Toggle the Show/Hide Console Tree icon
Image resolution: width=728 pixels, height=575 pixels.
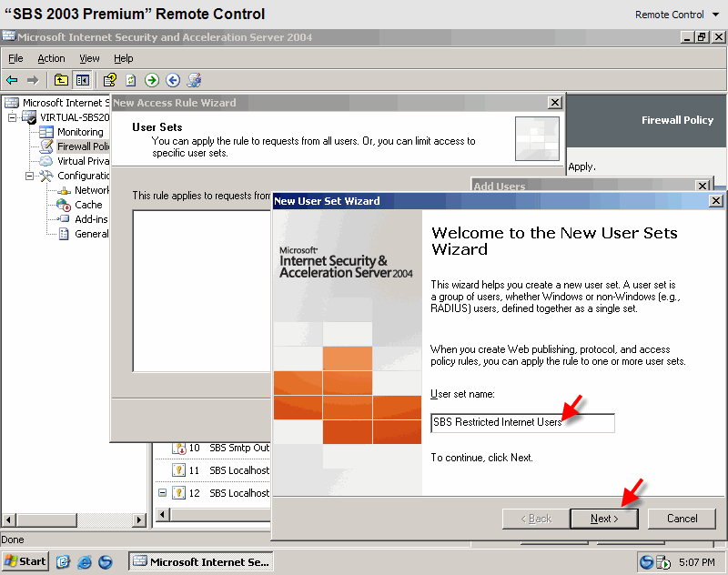[x=83, y=80]
